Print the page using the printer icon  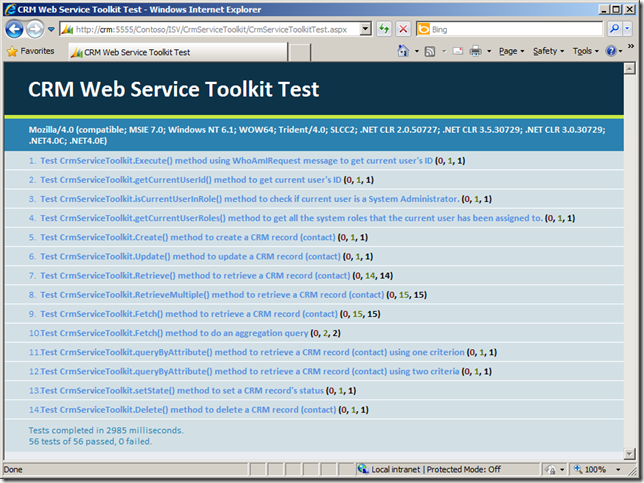tap(475, 51)
